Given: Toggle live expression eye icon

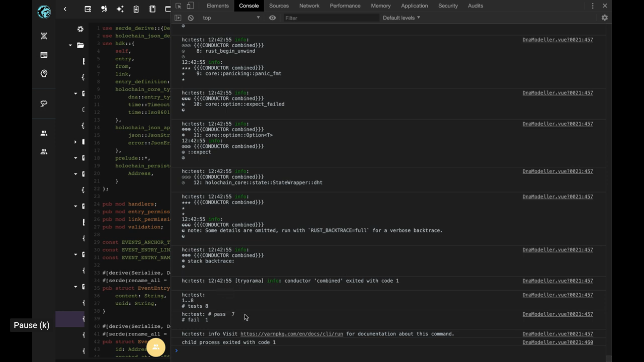Looking at the screenshot, I should point(272,18).
